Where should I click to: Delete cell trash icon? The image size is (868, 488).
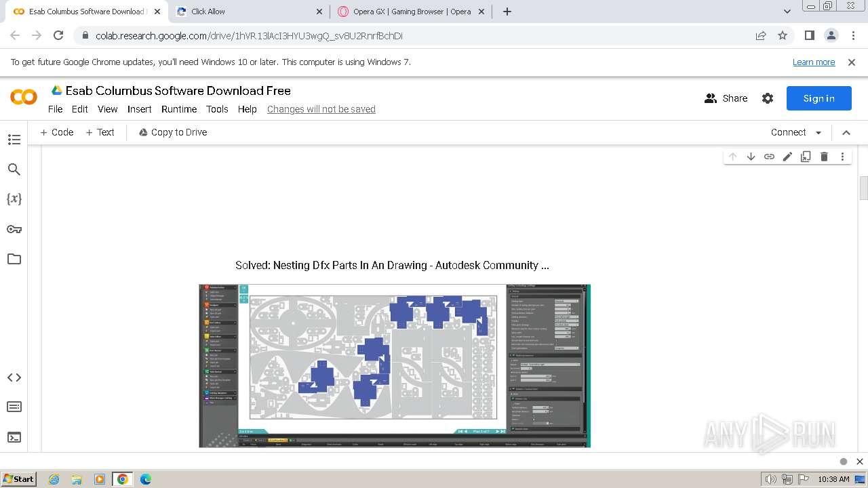point(824,157)
